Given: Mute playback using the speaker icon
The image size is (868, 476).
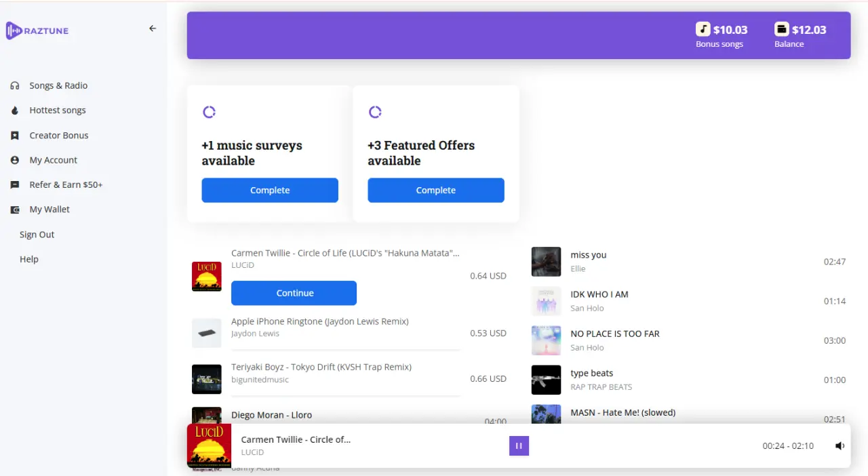Looking at the screenshot, I should point(840,445).
